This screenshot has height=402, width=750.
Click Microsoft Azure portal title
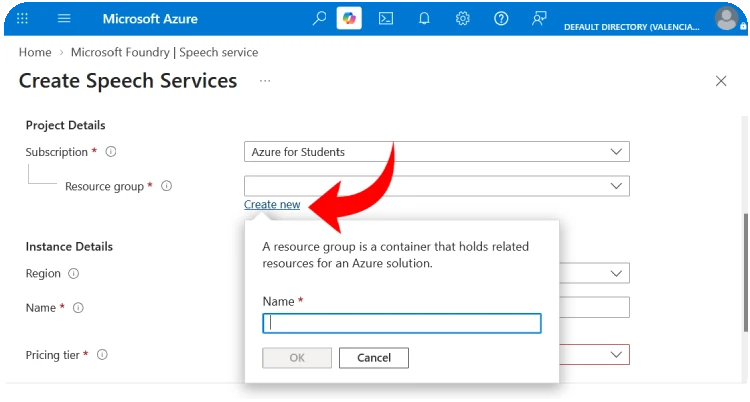tap(150, 19)
